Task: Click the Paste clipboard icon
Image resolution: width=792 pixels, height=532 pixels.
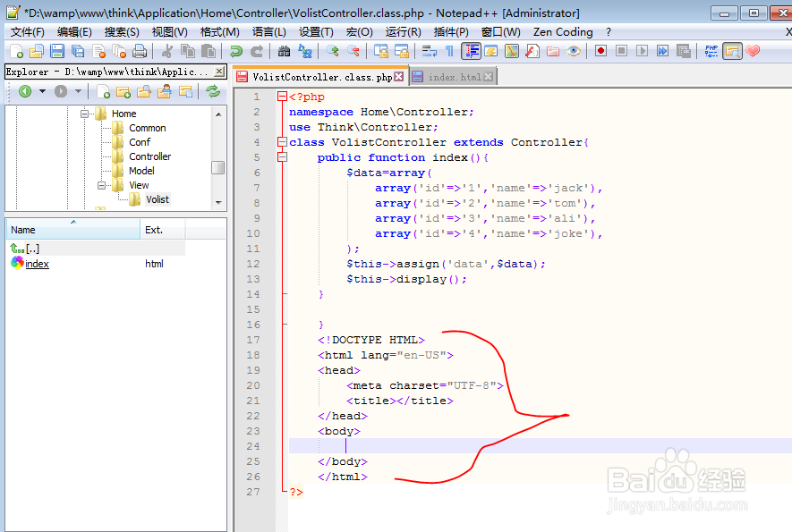Action: 209,51
